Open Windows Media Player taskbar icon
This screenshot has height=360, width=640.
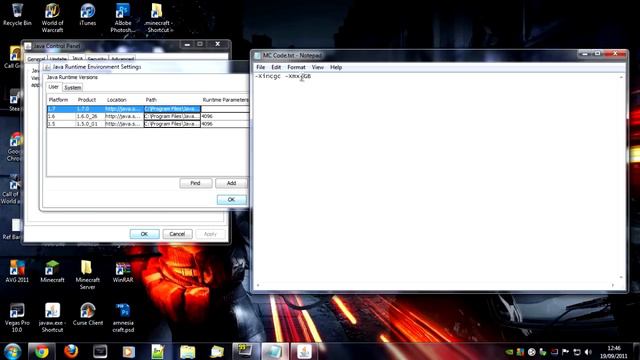[129, 351]
